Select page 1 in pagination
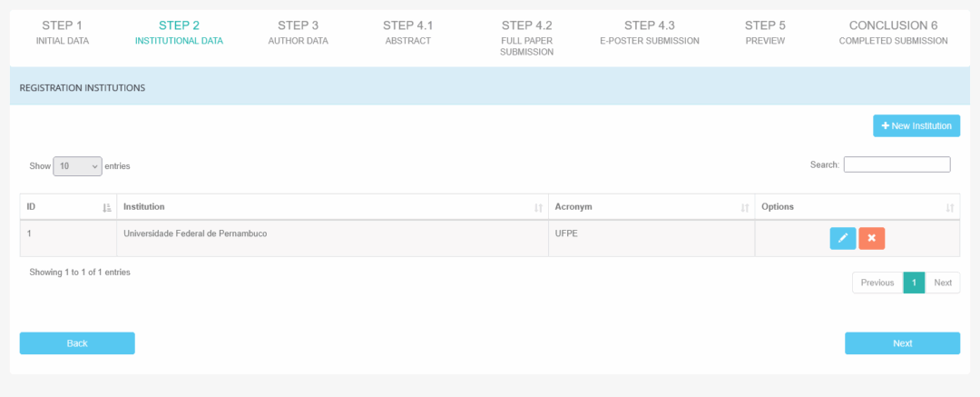980x397 pixels. pos(914,283)
